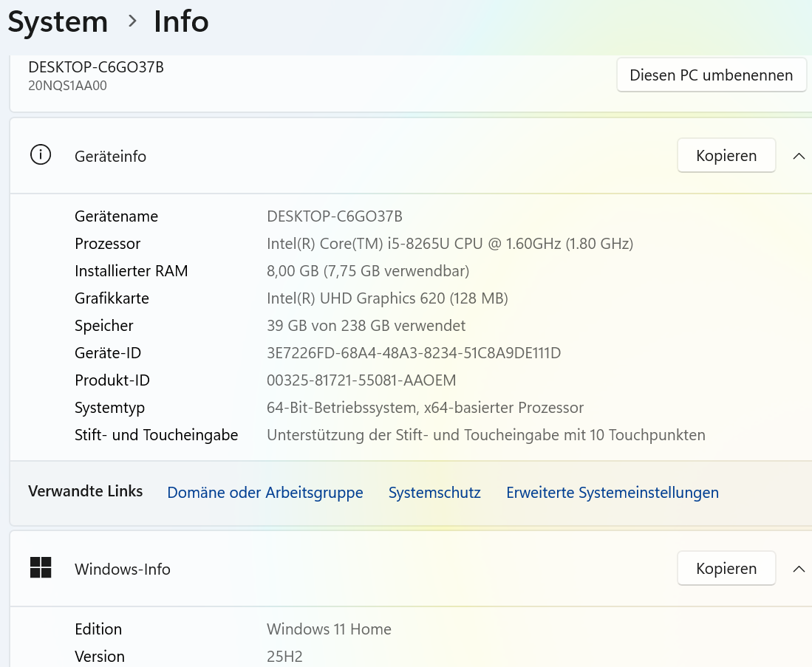Click the Stift- und Toucheingabe label
812x667 pixels.
156,435
